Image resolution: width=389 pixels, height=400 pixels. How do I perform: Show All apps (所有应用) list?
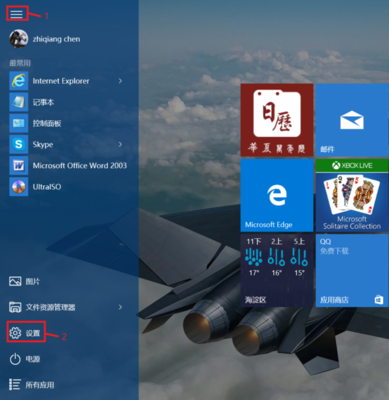[x=31, y=385]
